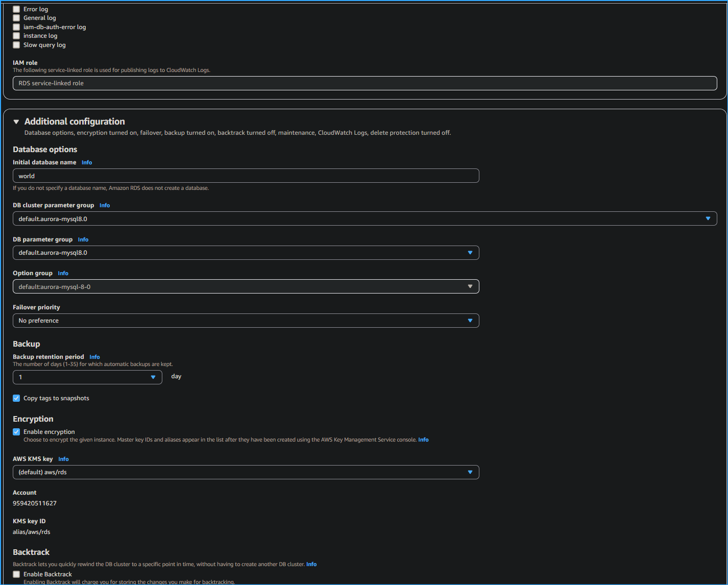This screenshot has width=728, height=585.
Task: Open Info for Initial database name
Action: click(86, 162)
